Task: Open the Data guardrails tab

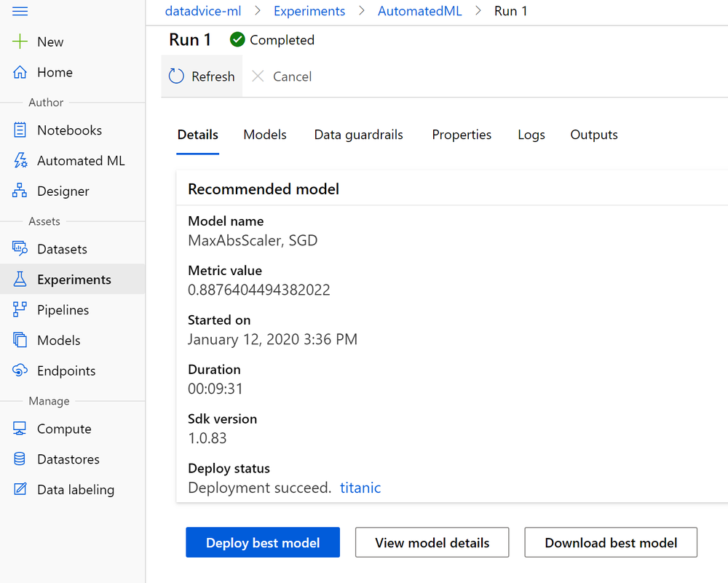Action: pyautogui.click(x=358, y=135)
